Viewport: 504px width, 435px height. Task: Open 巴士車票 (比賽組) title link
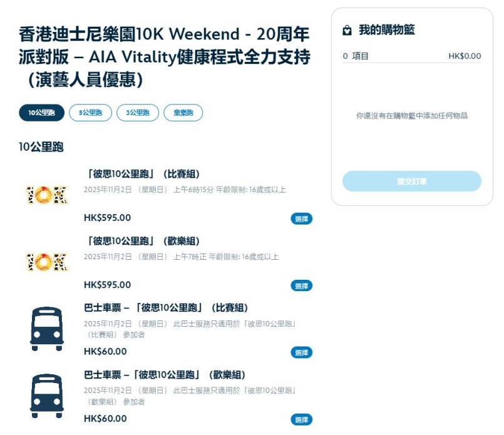(166, 308)
